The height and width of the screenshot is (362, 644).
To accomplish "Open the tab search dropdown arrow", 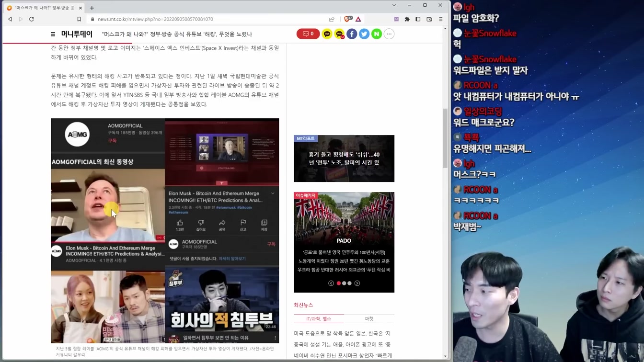I will point(394,5).
